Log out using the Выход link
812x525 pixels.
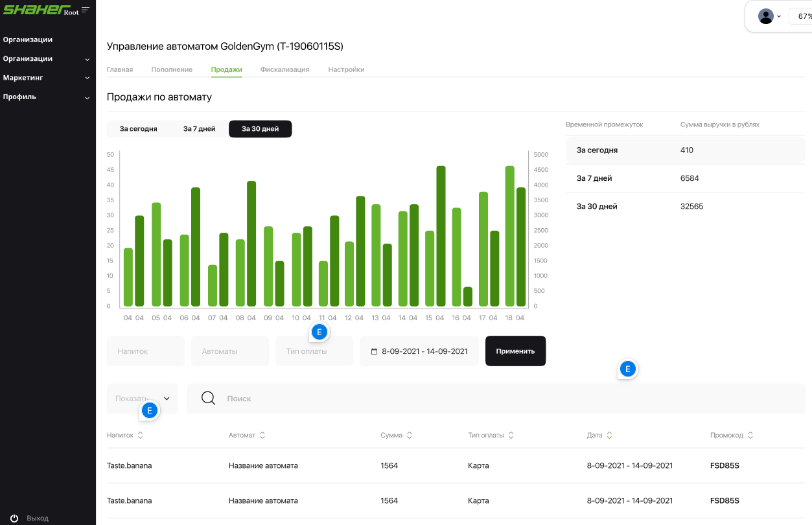[x=38, y=519]
